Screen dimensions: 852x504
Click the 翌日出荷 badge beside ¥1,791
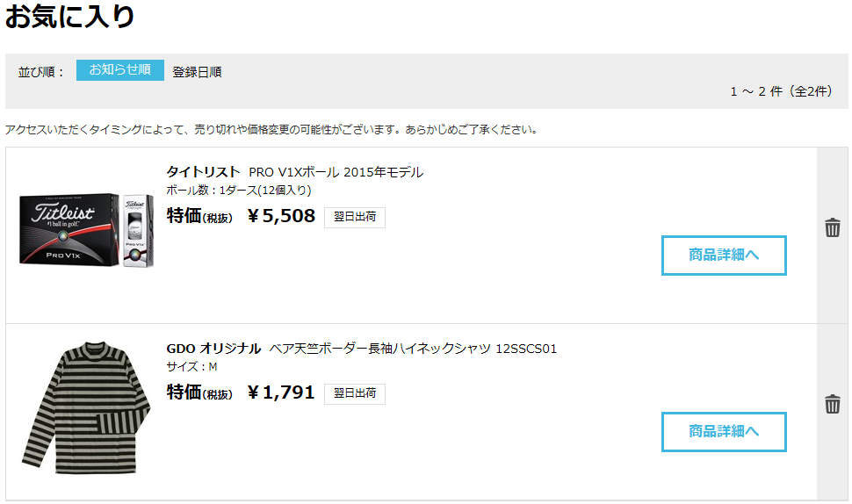(355, 393)
